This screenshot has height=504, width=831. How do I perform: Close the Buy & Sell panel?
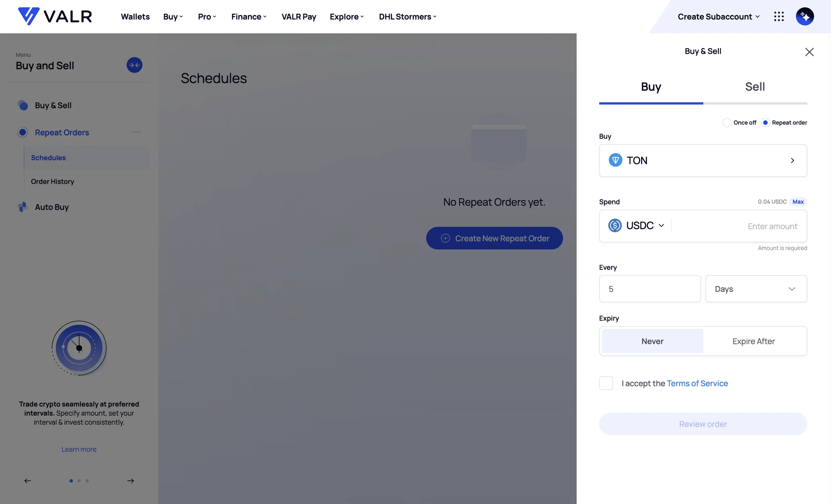coord(809,52)
